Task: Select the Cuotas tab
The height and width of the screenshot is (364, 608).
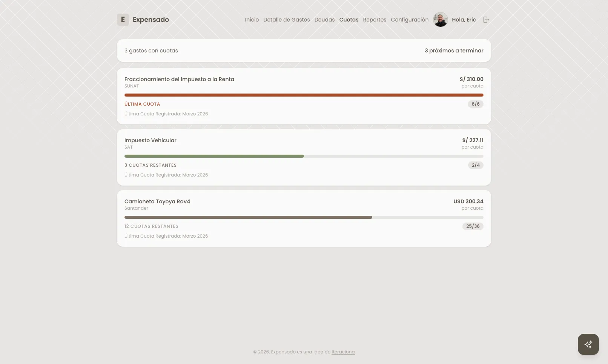Action: point(349,20)
